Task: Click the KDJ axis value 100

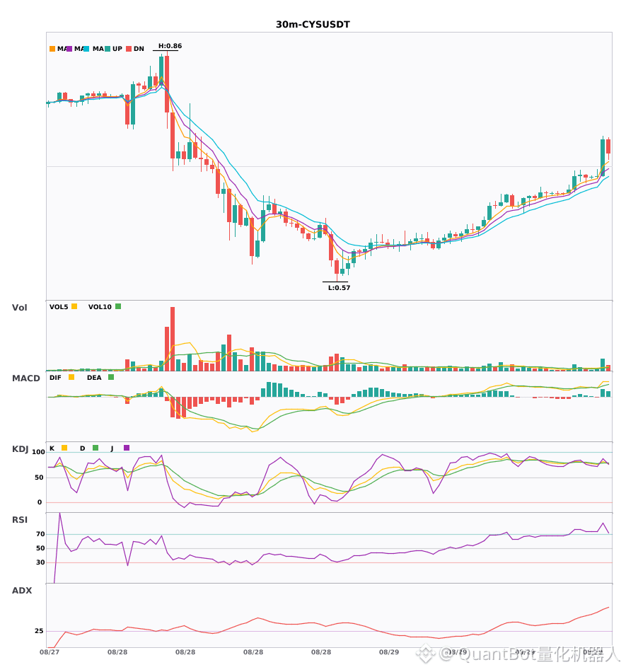Action: 38,452
